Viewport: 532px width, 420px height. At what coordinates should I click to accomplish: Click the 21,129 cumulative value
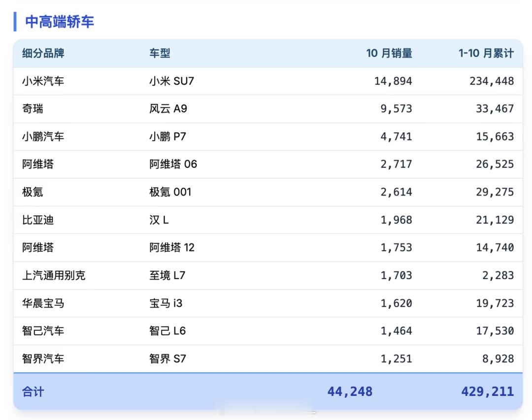coord(495,220)
